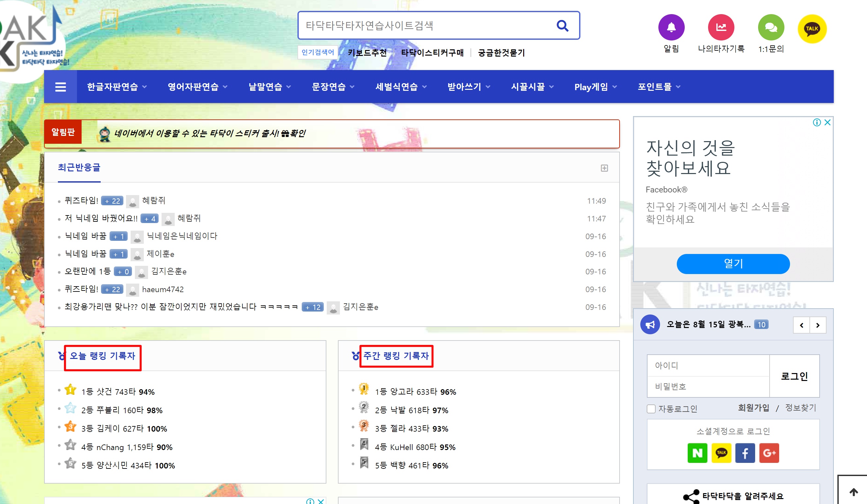Image resolution: width=867 pixels, height=504 pixels.
Task: Click the share icon by 타닥타닥을 알려주세요
Action: pyautogui.click(x=691, y=496)
